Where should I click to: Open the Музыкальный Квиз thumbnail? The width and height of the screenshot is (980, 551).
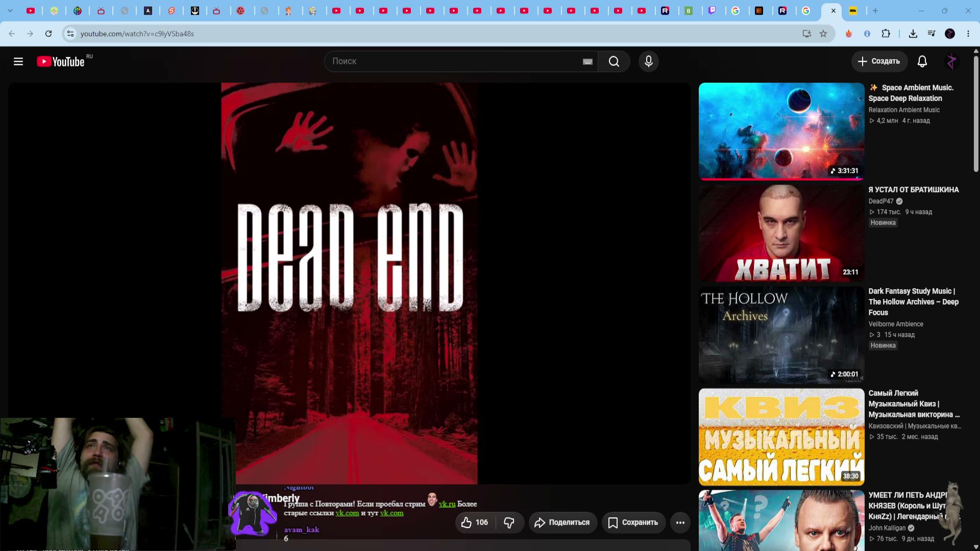click(781, 437)
